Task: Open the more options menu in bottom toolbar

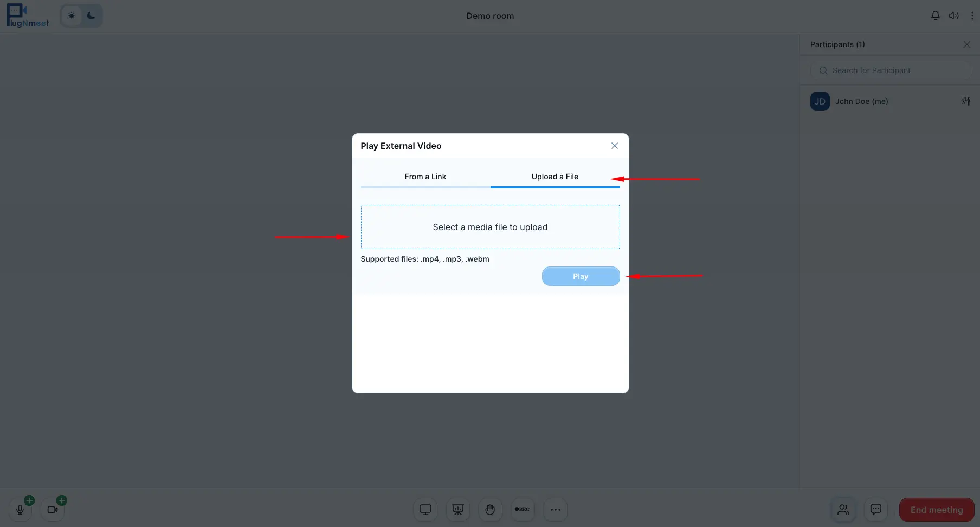Action: click(x=555, y=510)
